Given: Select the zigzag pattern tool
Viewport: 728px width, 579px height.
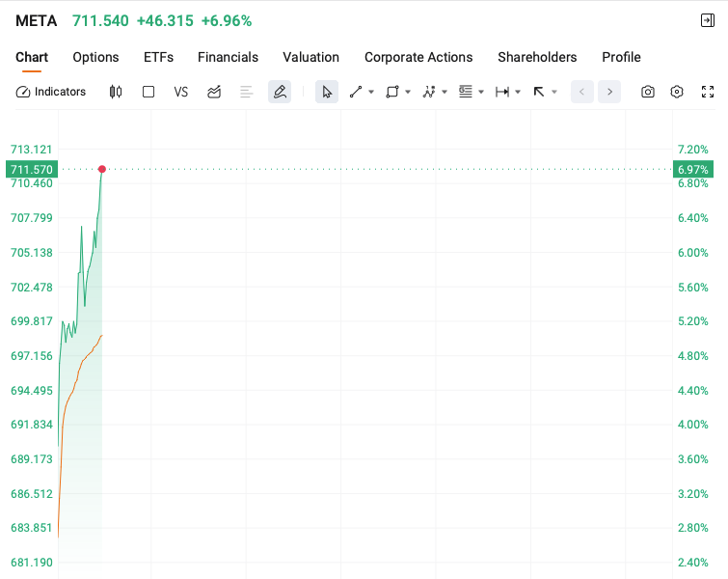Looking at the screenshot, I should point(429,92).
